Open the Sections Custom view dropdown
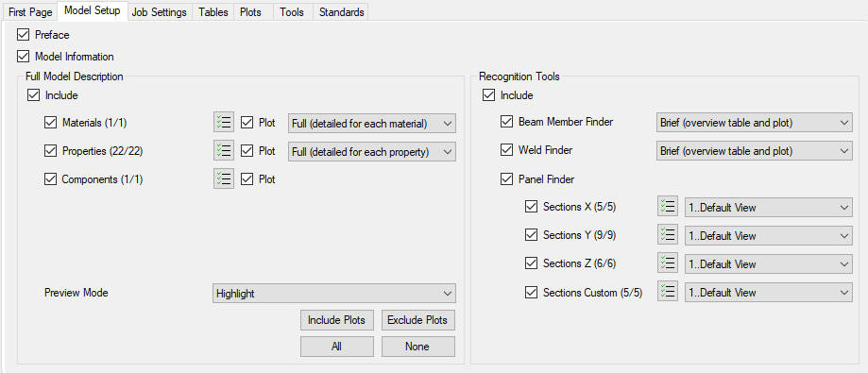This screenshot has height=373, width=868. click(769, 292)
